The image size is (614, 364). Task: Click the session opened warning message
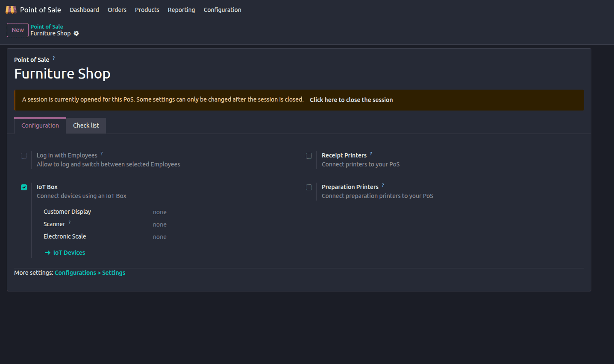163,99
